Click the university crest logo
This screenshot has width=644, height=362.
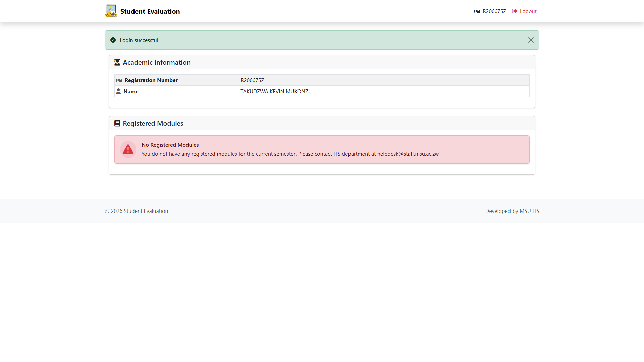111,11
